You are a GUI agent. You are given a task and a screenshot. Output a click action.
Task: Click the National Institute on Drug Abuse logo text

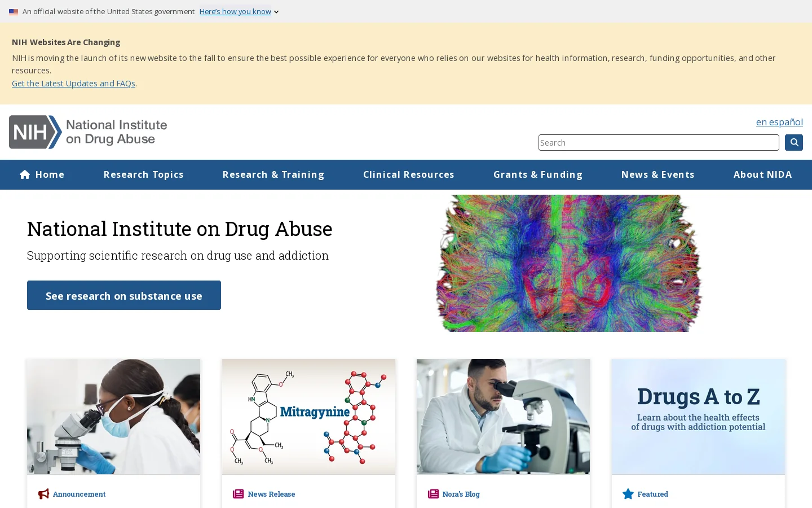click(117, 132)
